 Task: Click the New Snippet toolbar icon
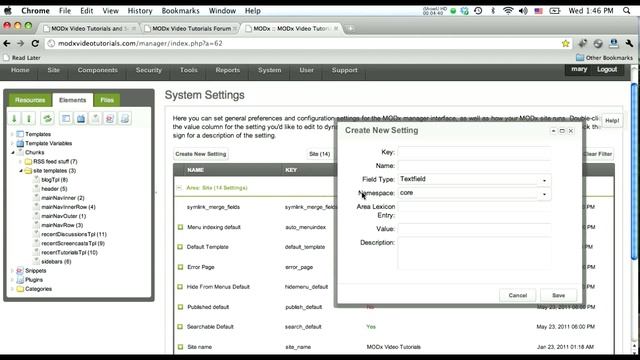[x=110, y=119]
